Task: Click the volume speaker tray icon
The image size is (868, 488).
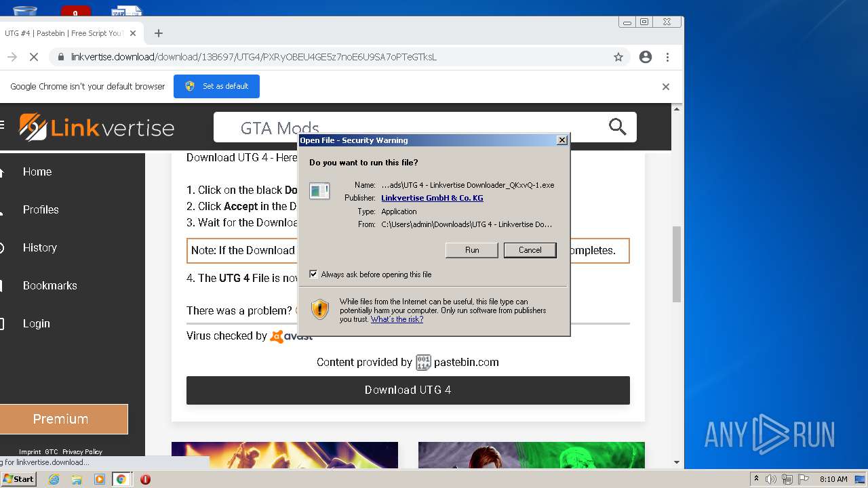Action: (x=771, y=479)
